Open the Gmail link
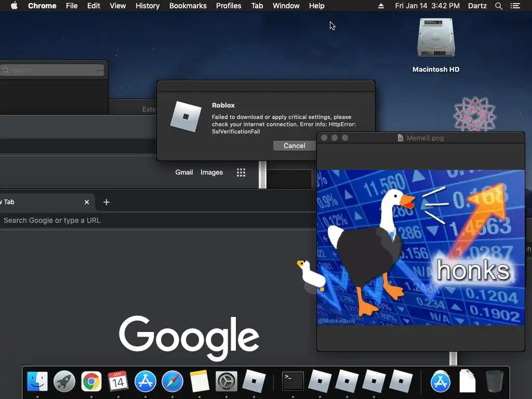Viewport: 532px width, 399px height. 184,172
